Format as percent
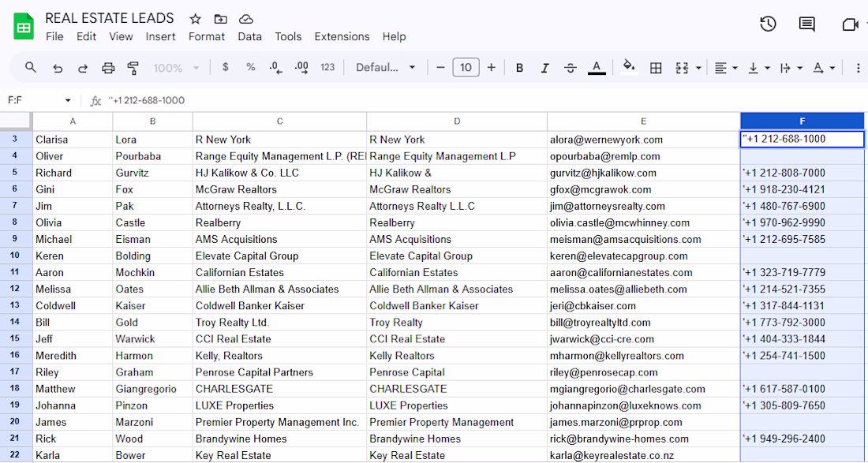The image size is (868, 463). pos(251,68)
